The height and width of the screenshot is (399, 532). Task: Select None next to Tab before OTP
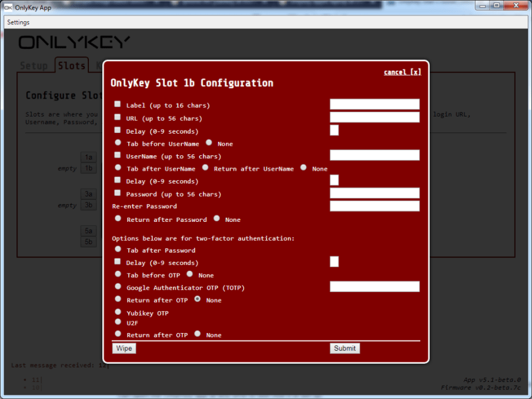(190, 274)
